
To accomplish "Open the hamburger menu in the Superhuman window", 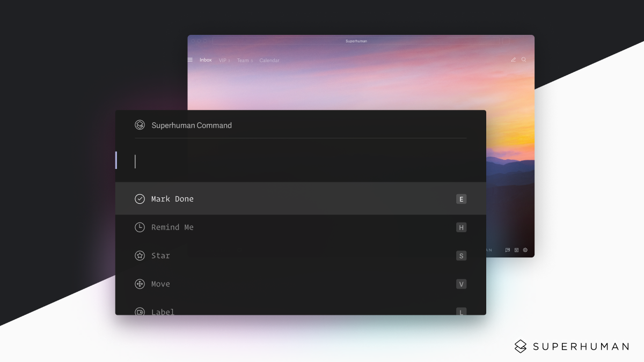I will coord(190,60).
